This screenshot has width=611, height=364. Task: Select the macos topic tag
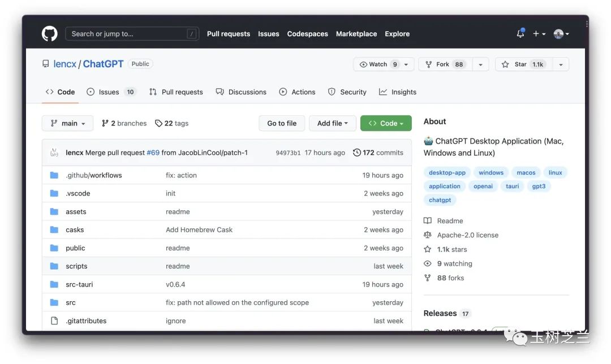(x=526, y=173)
